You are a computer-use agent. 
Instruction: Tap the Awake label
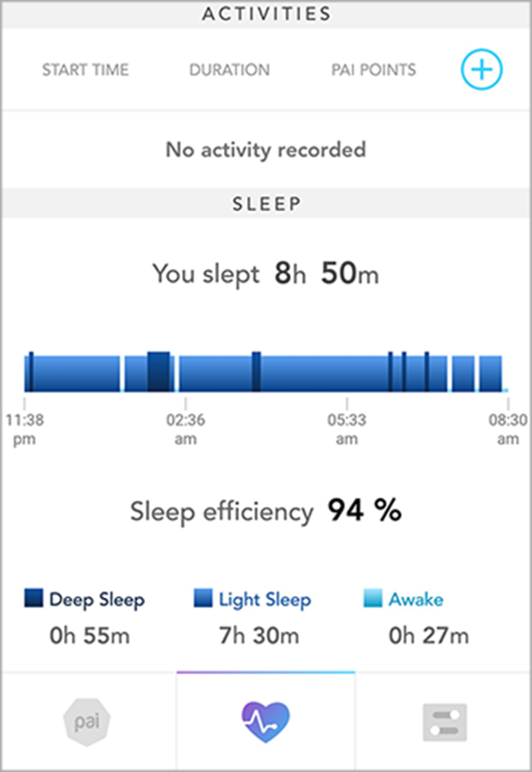[x=416, y=599]
